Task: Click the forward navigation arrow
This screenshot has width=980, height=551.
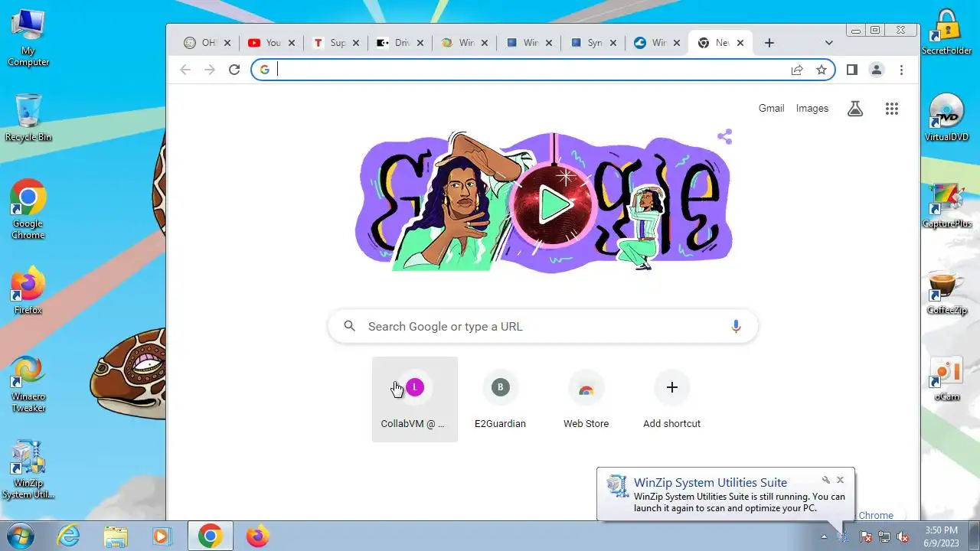Action: tap(210, 70)
